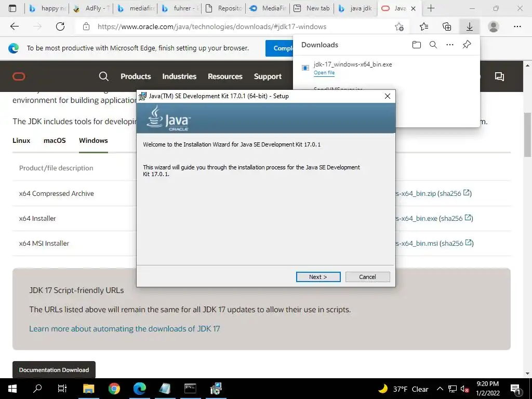The height and width of the screenshot is (399, 532).
Task: Click the 'x64 MSI Installer' row text
Action: point(44,243)
